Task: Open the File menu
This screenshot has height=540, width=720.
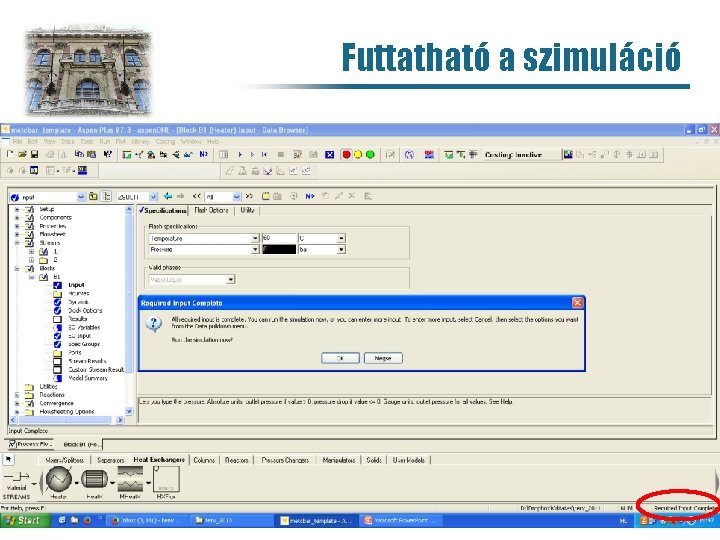Action: [x=17, y=141]
